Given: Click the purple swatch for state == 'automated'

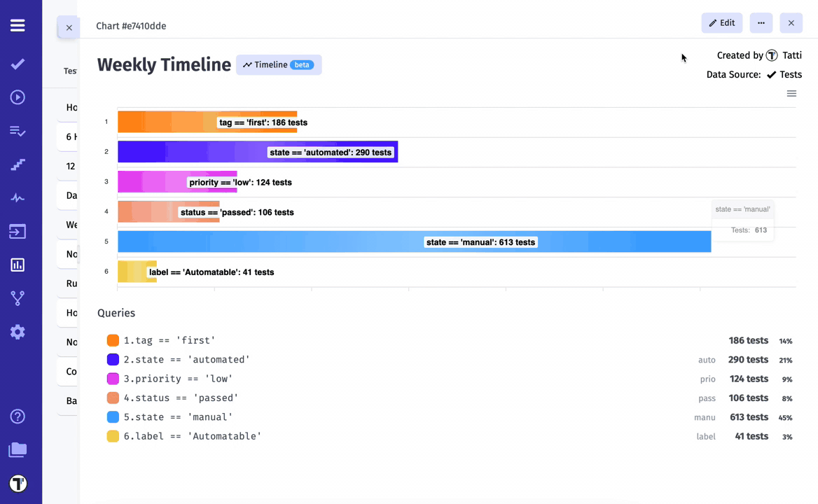Looking at the screenshot, I should point(113,360).
